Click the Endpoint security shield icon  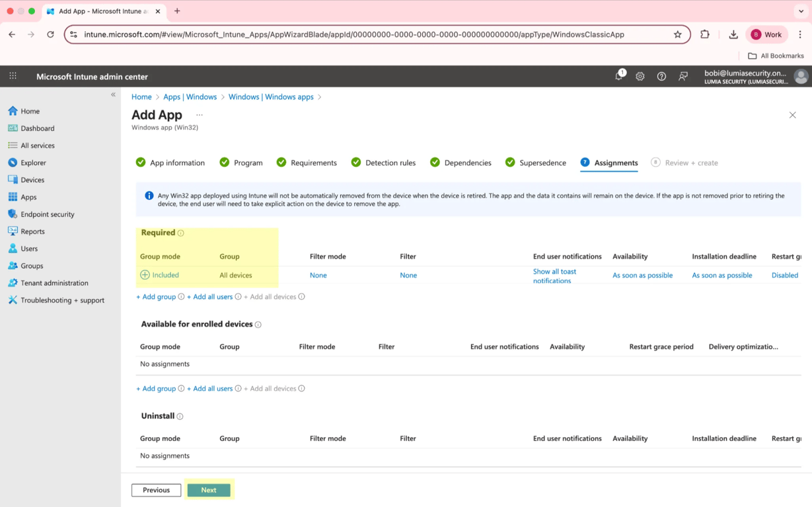13,214
